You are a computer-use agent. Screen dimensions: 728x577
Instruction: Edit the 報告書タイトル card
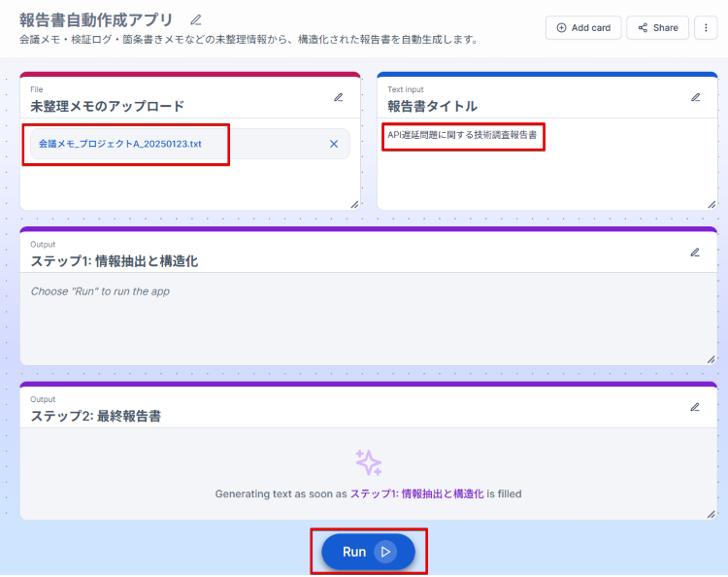695,97
